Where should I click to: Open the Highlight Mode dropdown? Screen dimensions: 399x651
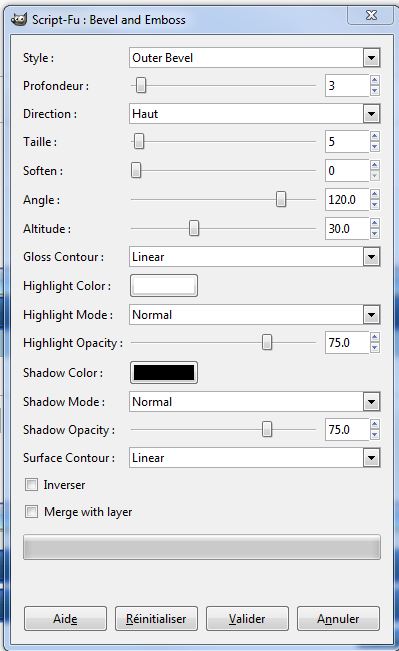[255, 315]
